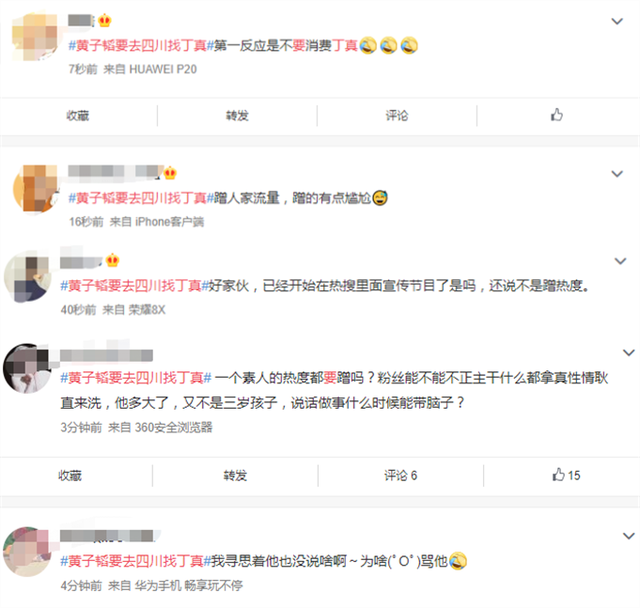Click 转发 under the first post
The height and width of the screenshot is (608, 640).
tap(237, 116)
